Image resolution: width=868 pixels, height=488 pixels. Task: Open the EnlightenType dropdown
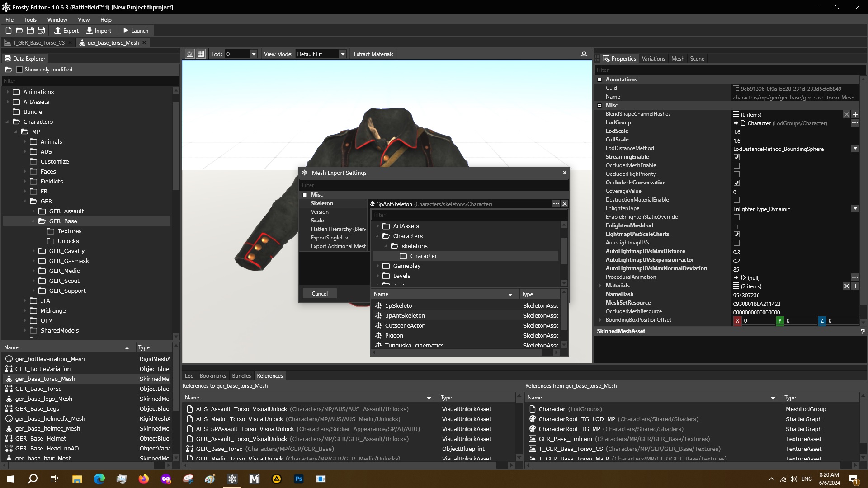pos(855,209)
